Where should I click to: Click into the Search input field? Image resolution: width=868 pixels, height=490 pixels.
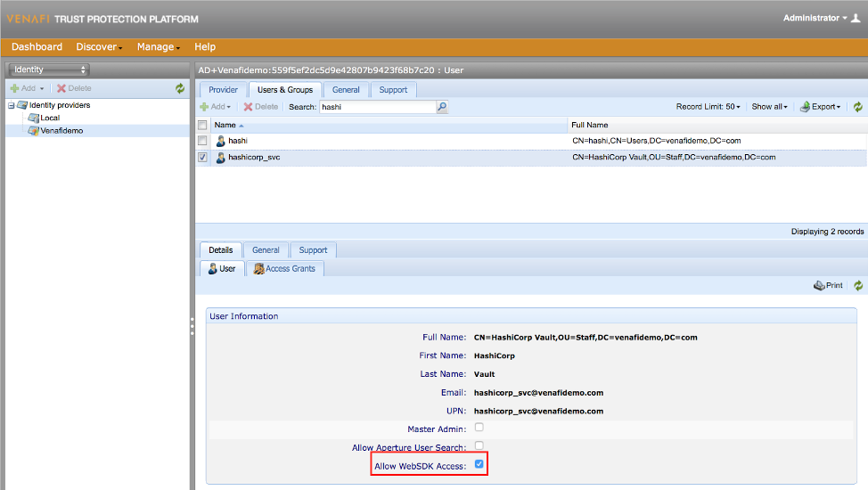[378, 107]
